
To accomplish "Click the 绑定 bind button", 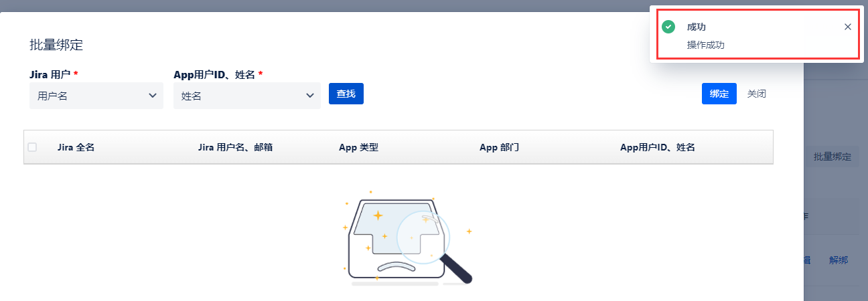I will click(719, 94).
